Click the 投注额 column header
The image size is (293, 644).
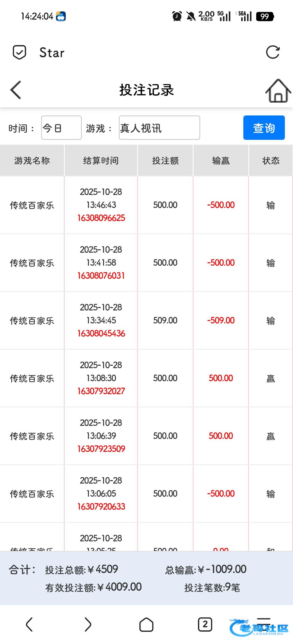click(x=165, y=160)
